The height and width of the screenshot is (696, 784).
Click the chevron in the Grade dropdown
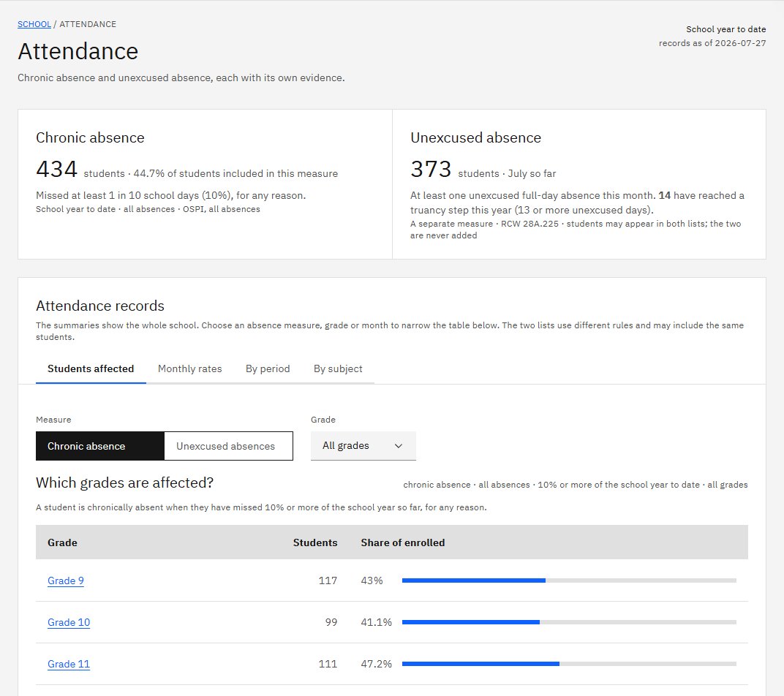(399, 445)
